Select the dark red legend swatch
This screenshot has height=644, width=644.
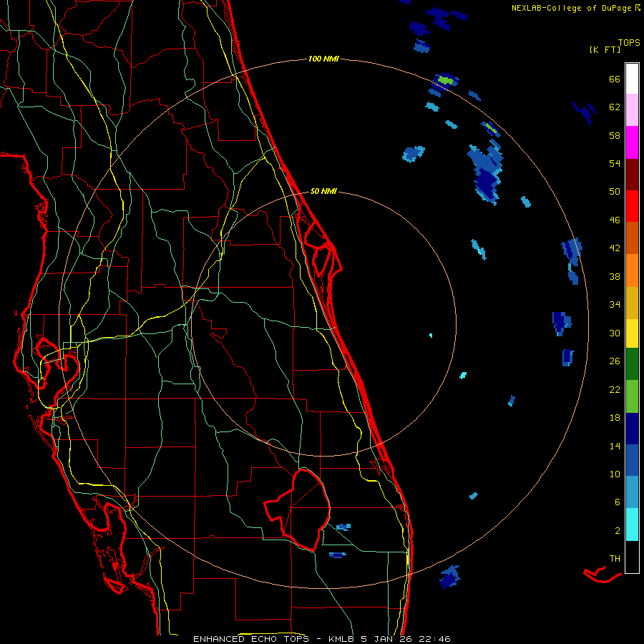[x=632, y=175]
